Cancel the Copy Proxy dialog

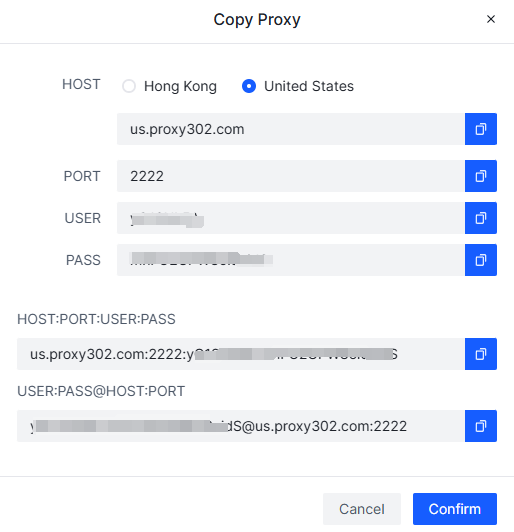click(362, 509)
